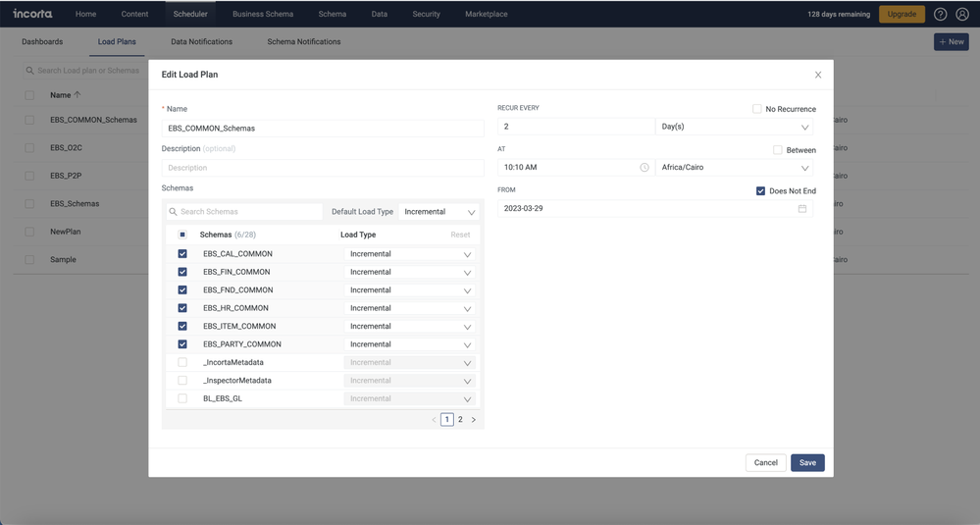Viewport: 980px width, 525px height.
Task: Go to next schemas page arrow
Action: tap(474, 420)
